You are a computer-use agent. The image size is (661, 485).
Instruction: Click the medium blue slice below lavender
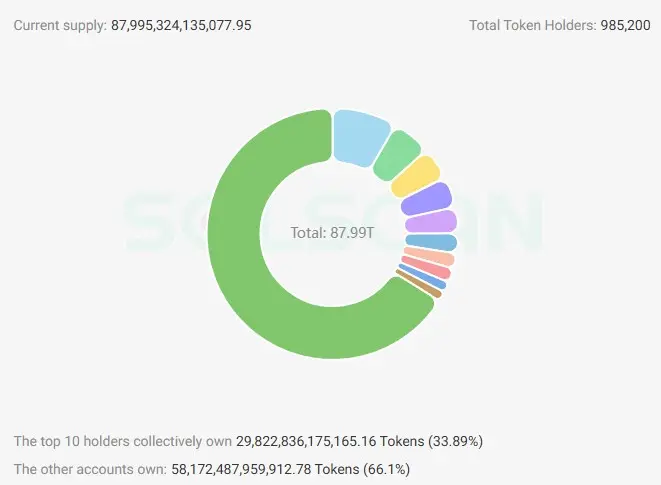432,242
